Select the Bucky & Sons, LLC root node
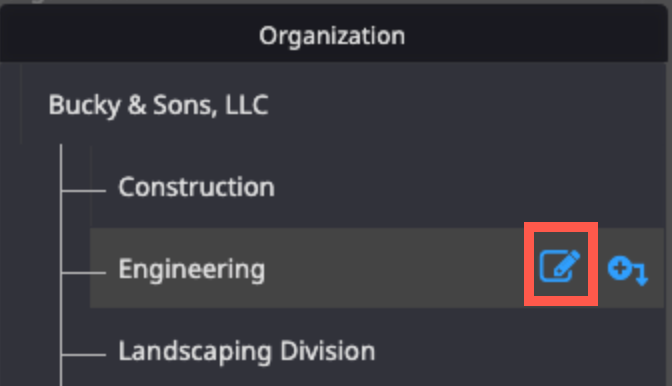672x386 pixels. coord(158,105)
